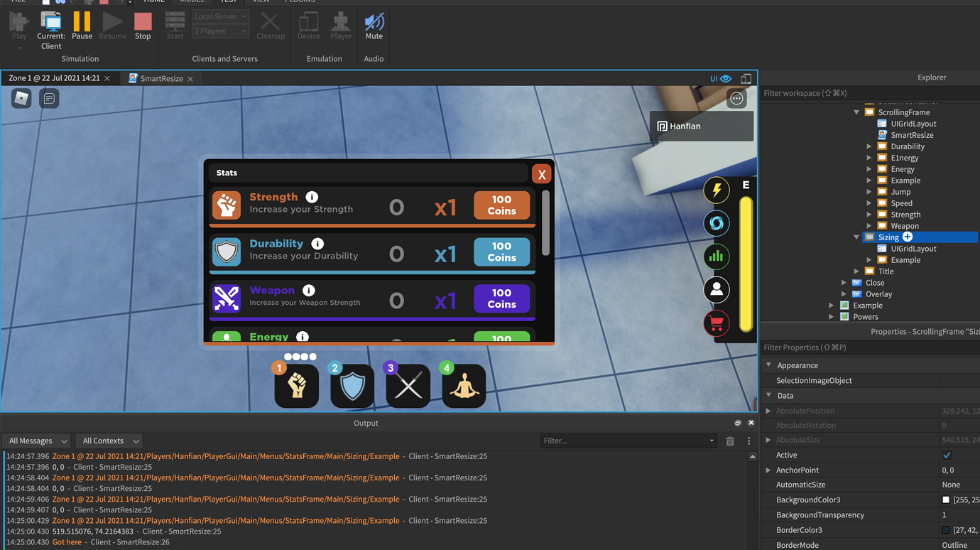Insert a child object using Sizing's plus icon
The image size is (980, 550).
point(907,237)
